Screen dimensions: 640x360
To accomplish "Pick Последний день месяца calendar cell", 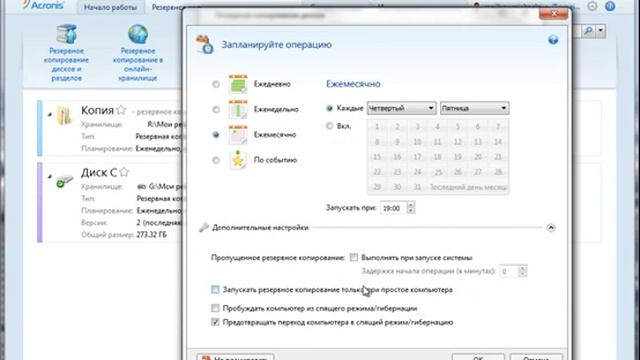I will pos(468,187).
